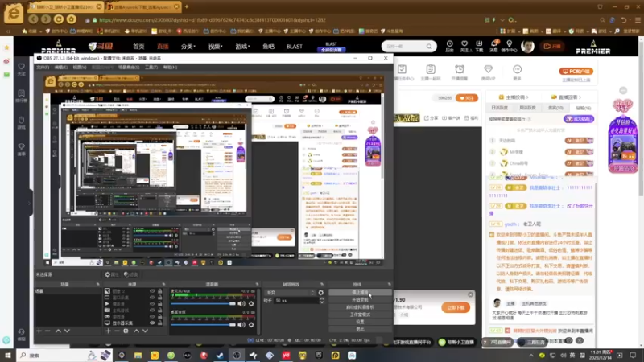Click the 工作室模式 button in OBS
The image size is (644, 362).
point(360,315)
